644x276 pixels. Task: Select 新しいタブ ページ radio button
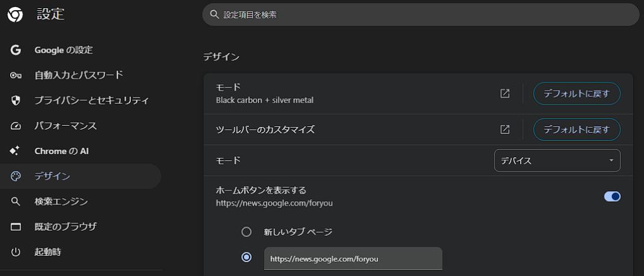pos(247,232)
